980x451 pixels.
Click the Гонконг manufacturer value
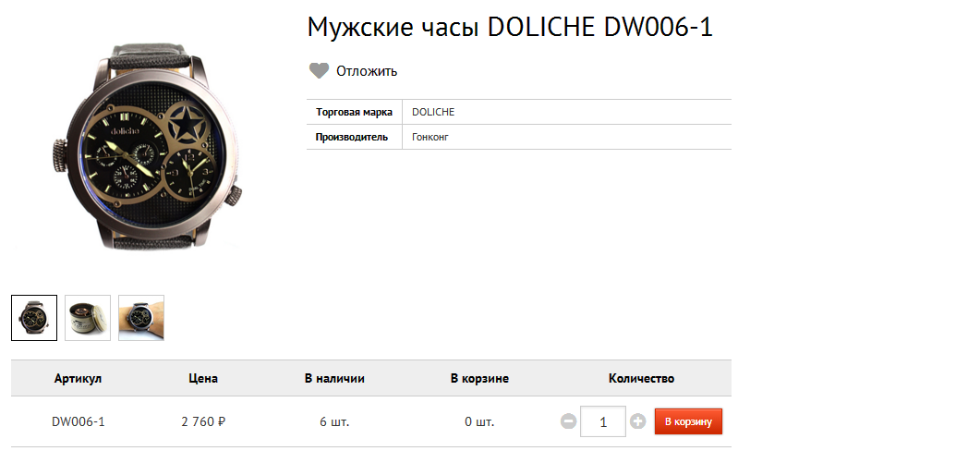tap(430, 137)
